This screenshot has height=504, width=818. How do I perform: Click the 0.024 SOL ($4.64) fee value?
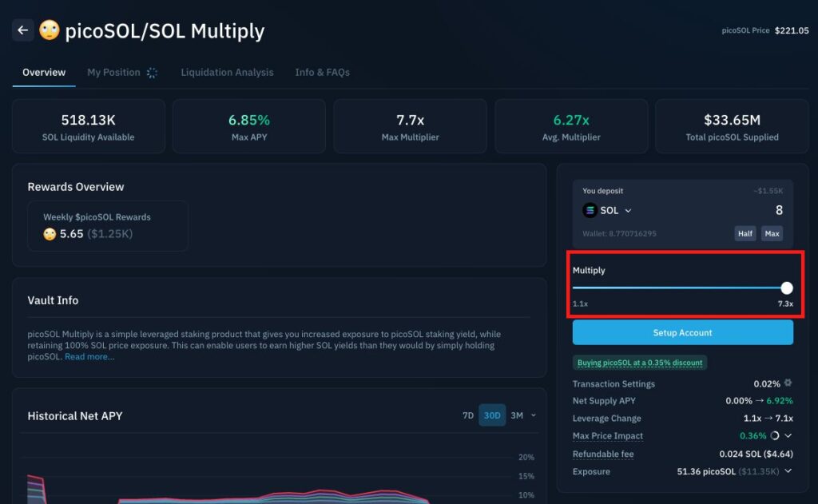(x=756, y=454)
